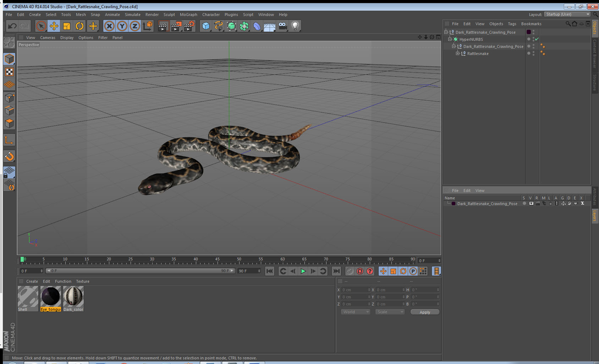Click the Object Manager search icon
The image size is (599, 364).
coord(568,24)
